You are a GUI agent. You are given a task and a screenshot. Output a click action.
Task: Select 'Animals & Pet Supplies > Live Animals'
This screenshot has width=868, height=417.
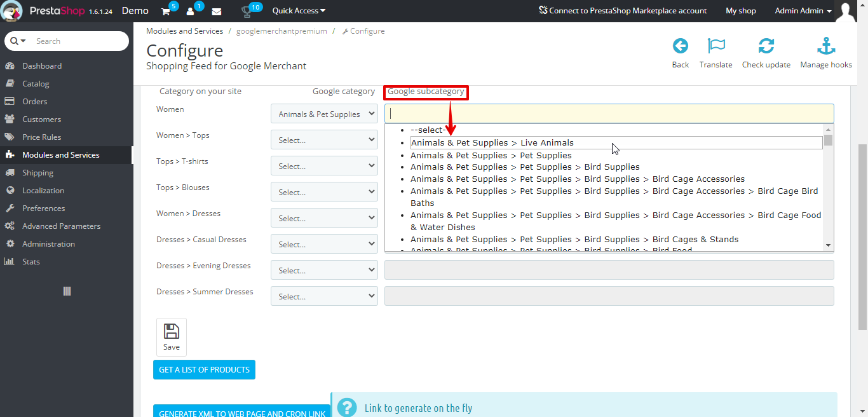point(616,143)
